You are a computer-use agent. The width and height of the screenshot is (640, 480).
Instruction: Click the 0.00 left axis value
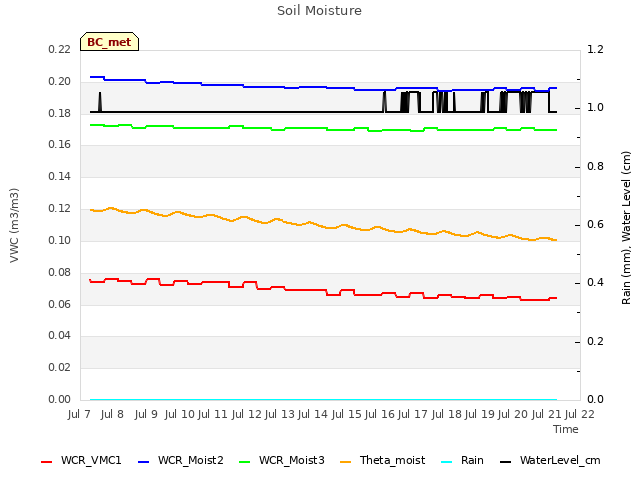[x=60, y=399]
